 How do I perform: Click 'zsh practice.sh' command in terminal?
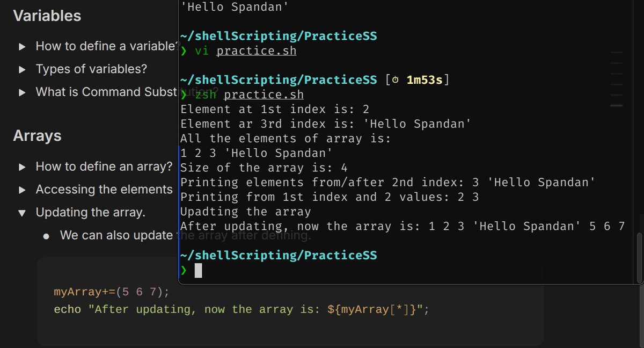(249, 95)
